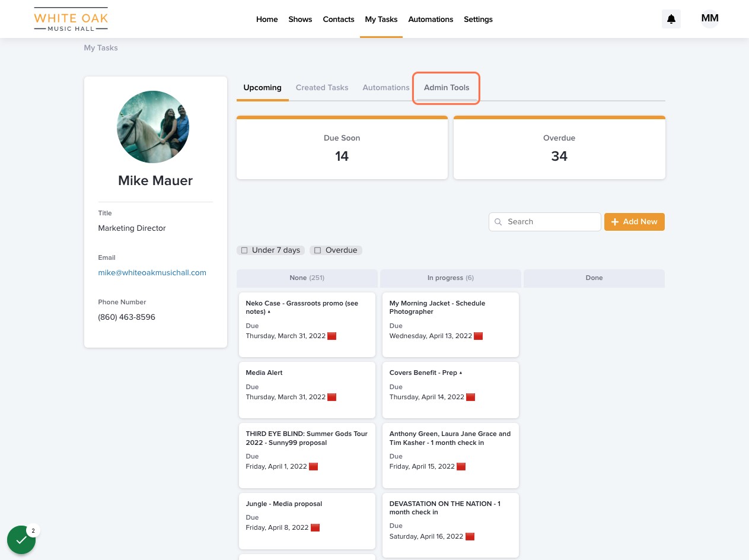Click red flag on Devastation on the Nation
Image resolution: width=749 pixels, height=560 pixels.
[x=470, y=536]
